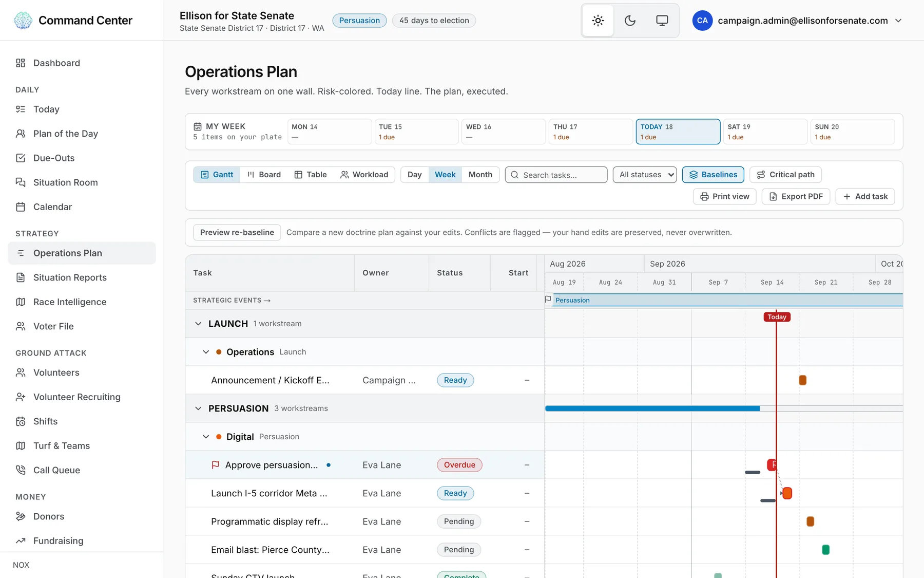Viewport: 924px width, 578px height.
Task: Click Add task button
Action: 865,196
